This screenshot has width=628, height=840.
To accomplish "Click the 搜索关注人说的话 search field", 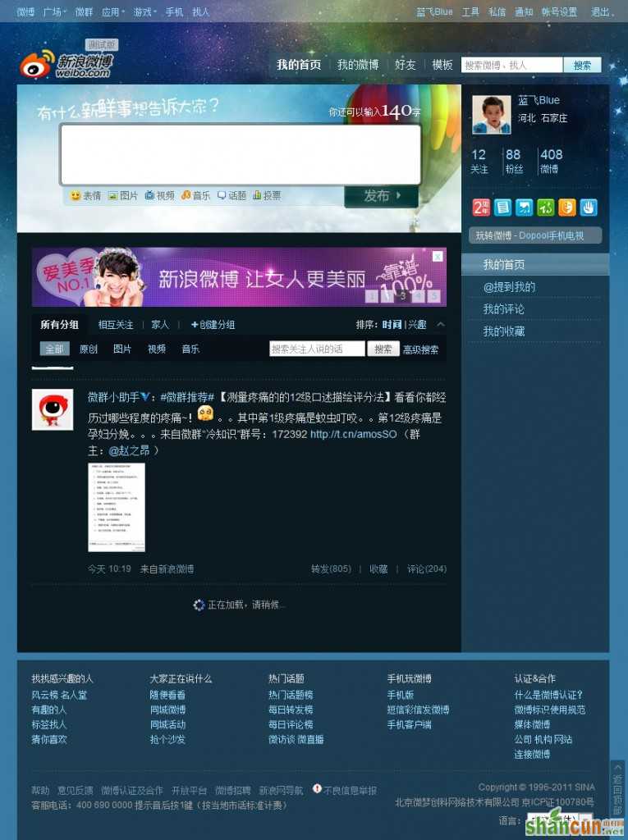I will pyautogui.click(x=317, y=349).
